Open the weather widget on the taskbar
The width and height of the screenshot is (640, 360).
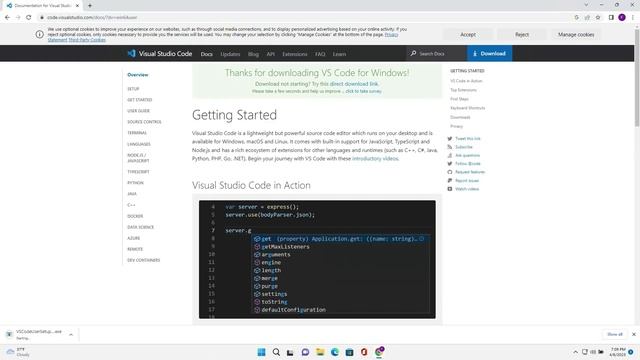click(x=18, y=352)
